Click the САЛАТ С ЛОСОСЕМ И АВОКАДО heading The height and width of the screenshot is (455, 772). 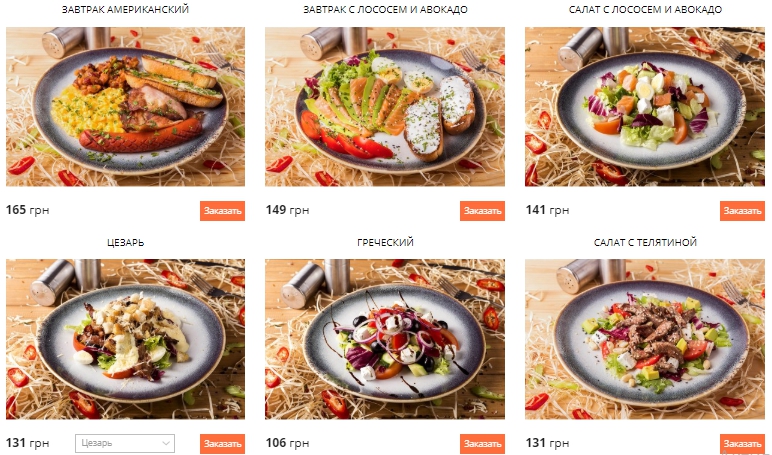(645, 9)
